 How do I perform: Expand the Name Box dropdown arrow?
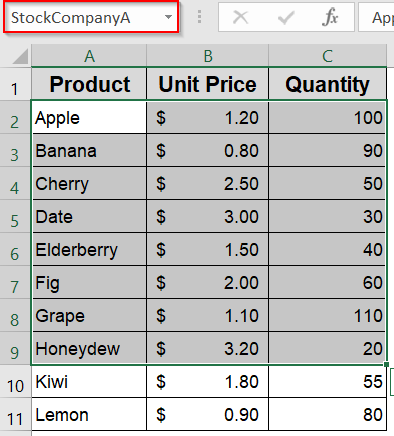click(168, 17)
